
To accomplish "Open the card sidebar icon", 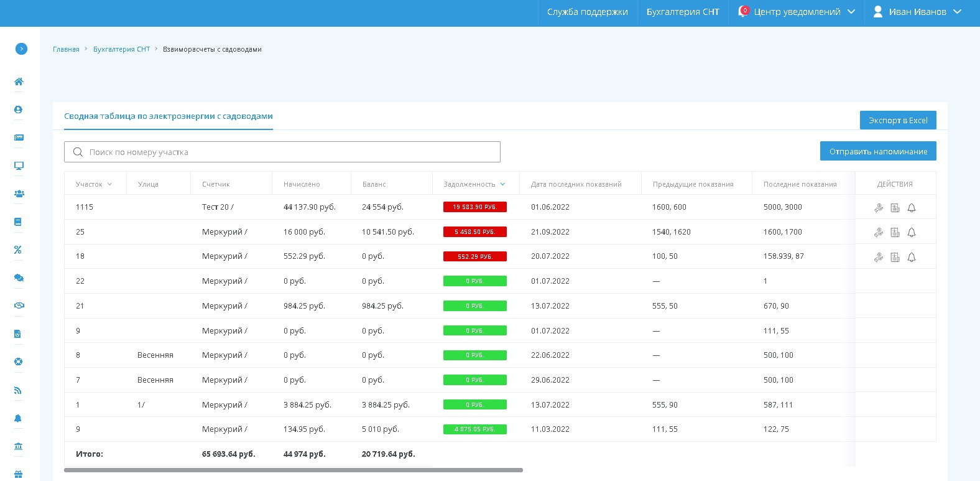I will (x=19, y=138).
